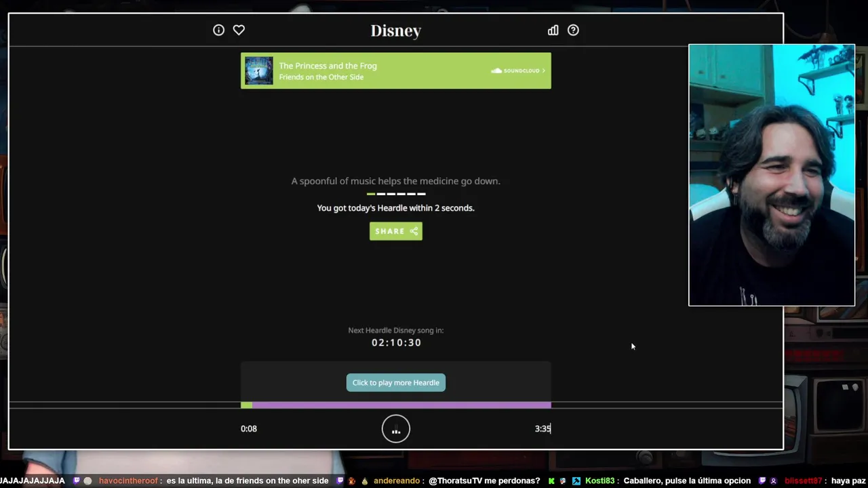Click 'The Princess and the Frog' text
The height and width of the screenshot is (488, 868).
pyautogui.click(x=328, y=66)
